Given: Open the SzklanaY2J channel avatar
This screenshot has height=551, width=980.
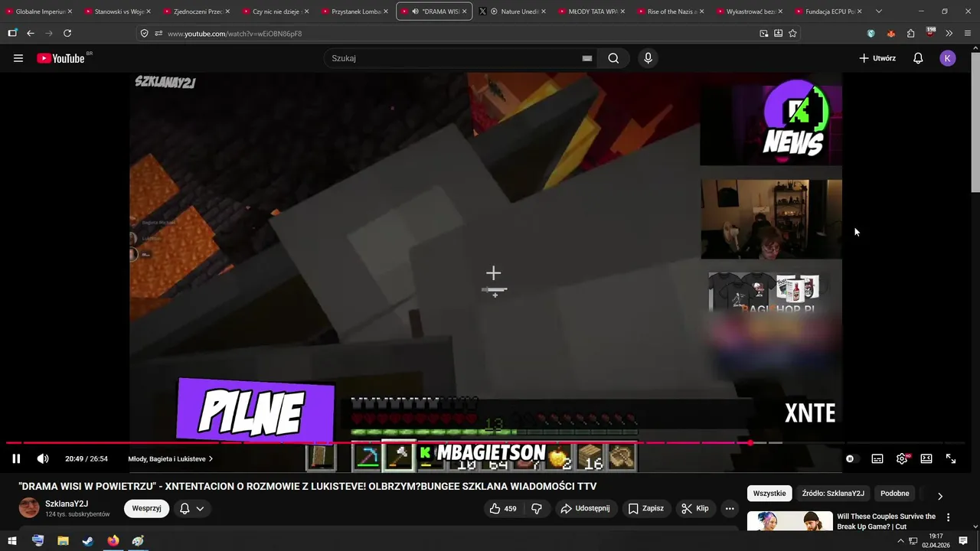Looking at the screenshot, I should [29, 508].
